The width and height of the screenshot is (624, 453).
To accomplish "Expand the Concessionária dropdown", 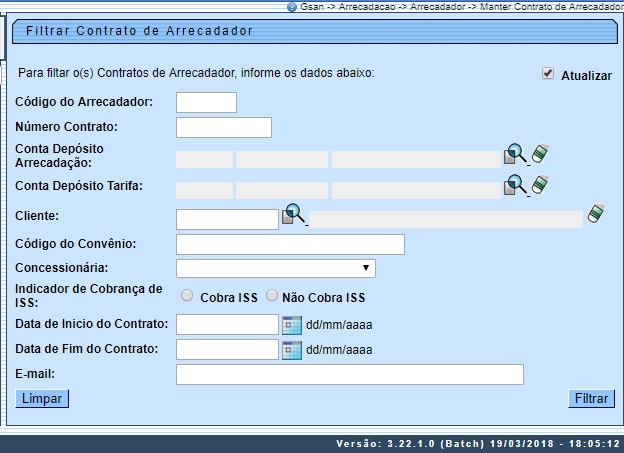I will pos(275,268).
